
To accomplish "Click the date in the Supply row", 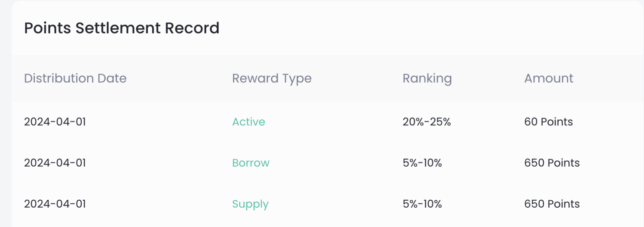I will [x=55, y=204].
